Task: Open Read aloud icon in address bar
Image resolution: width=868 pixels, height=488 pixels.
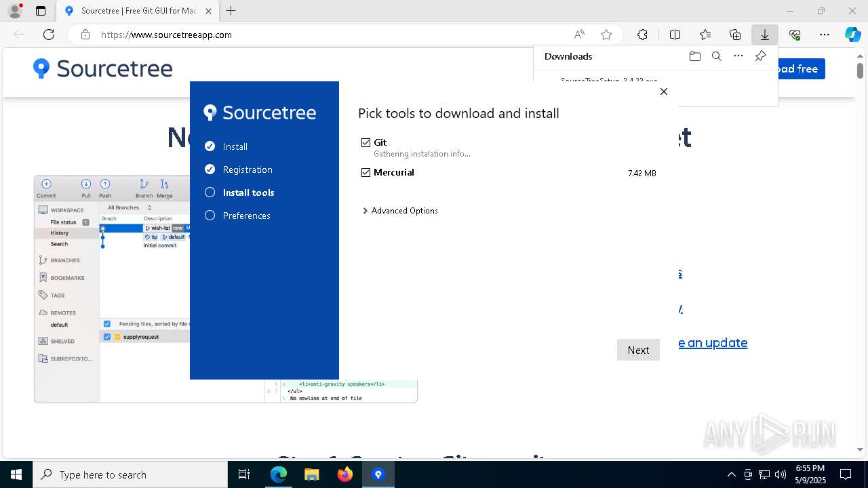Action: coord(579,35)
